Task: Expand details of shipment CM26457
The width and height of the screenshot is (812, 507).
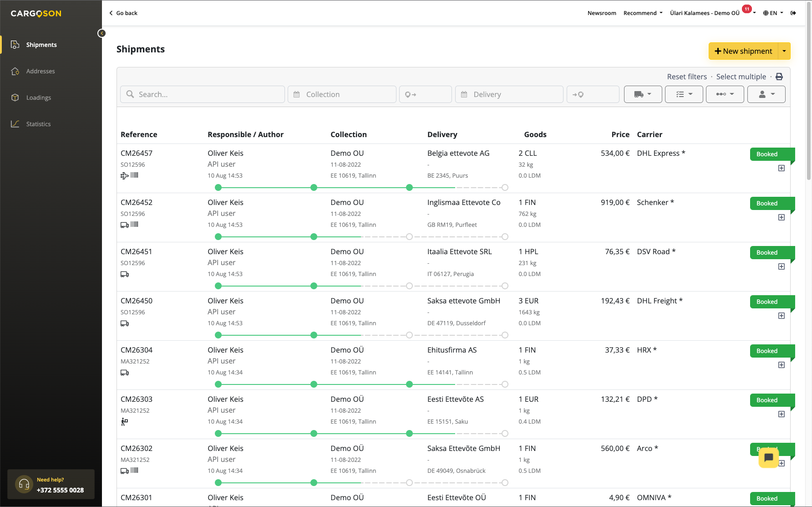Action: [x=782, y=168]
